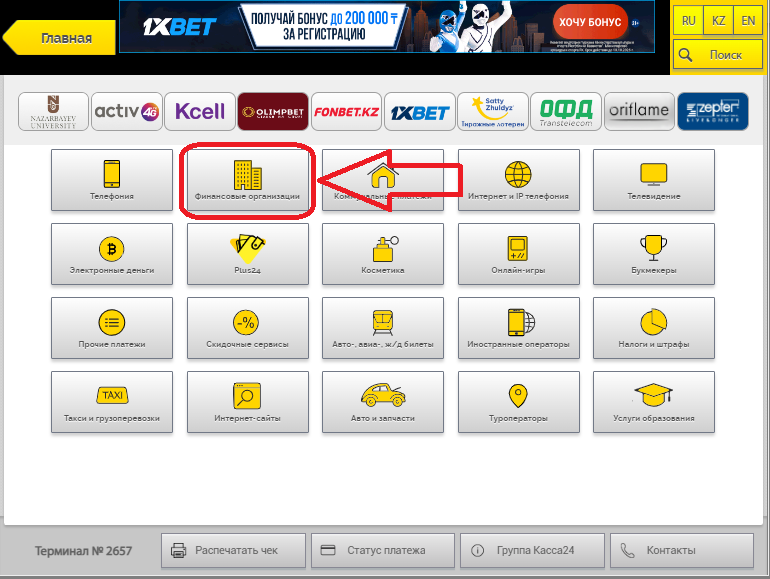Go back to Главная
Viewport: 770px width, 579px height.
click(x=60, y=39)
